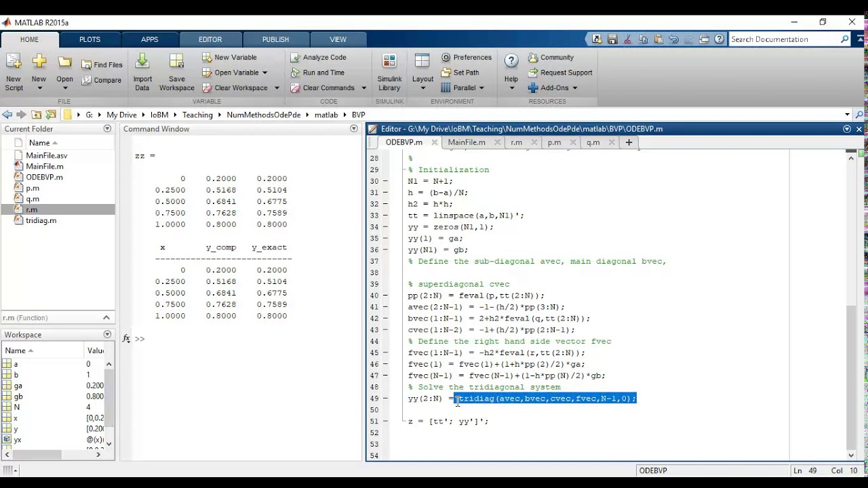The image size is (868, 488).
Task: Switch to the APPS ribbon tab
Action: coord(150,39)
